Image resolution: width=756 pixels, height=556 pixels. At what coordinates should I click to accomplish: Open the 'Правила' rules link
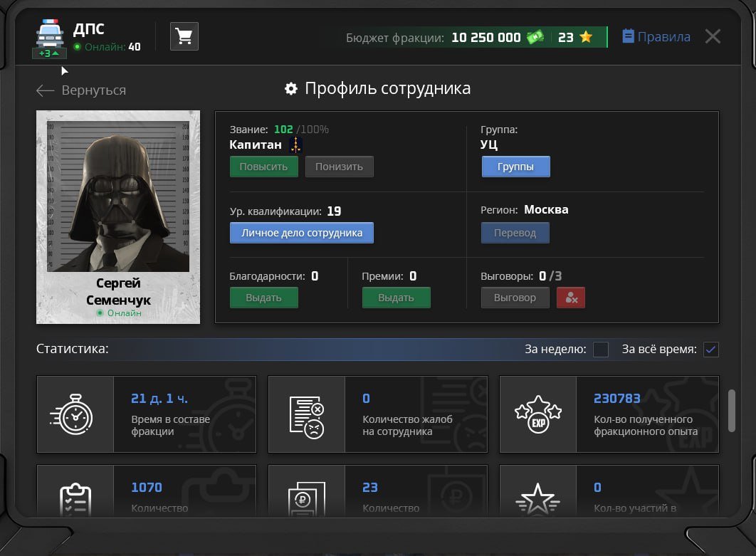pos(656,37)
